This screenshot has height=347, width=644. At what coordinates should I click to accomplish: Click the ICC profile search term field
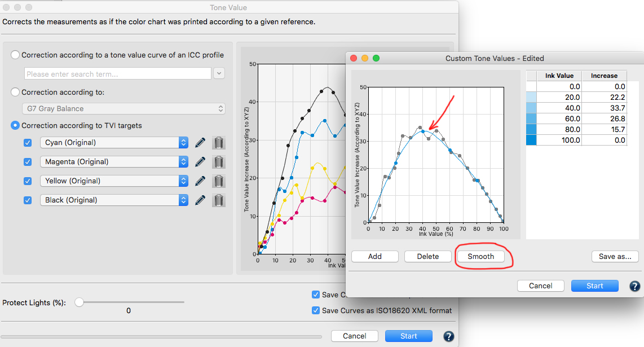pos(118,73)
